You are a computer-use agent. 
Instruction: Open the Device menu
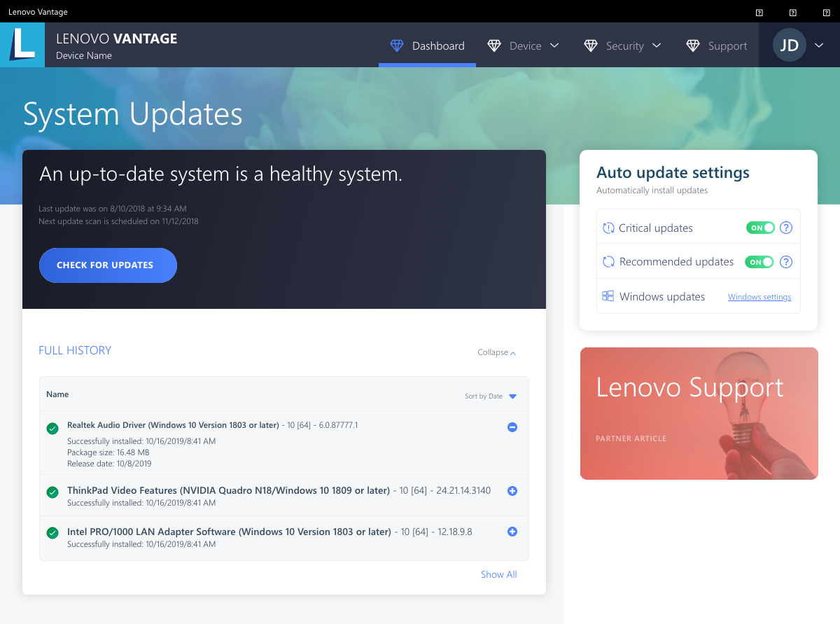pyautogui.click(x=524, y=46)
